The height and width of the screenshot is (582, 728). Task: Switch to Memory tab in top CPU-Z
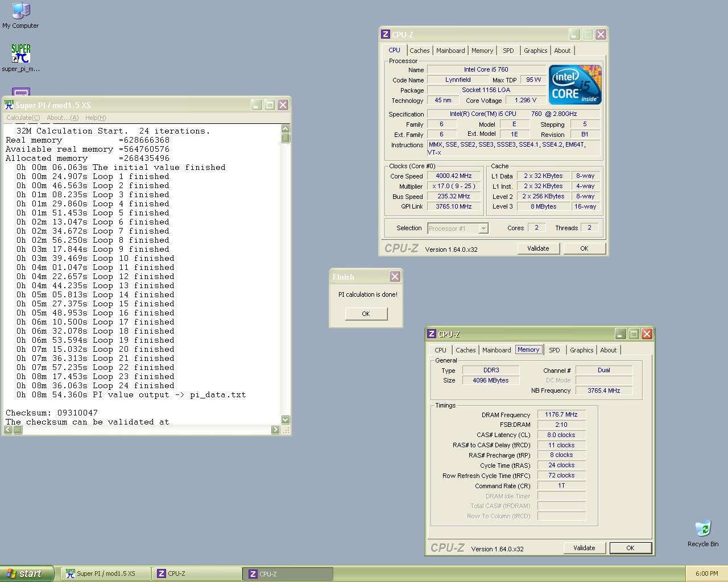(482, 51)
